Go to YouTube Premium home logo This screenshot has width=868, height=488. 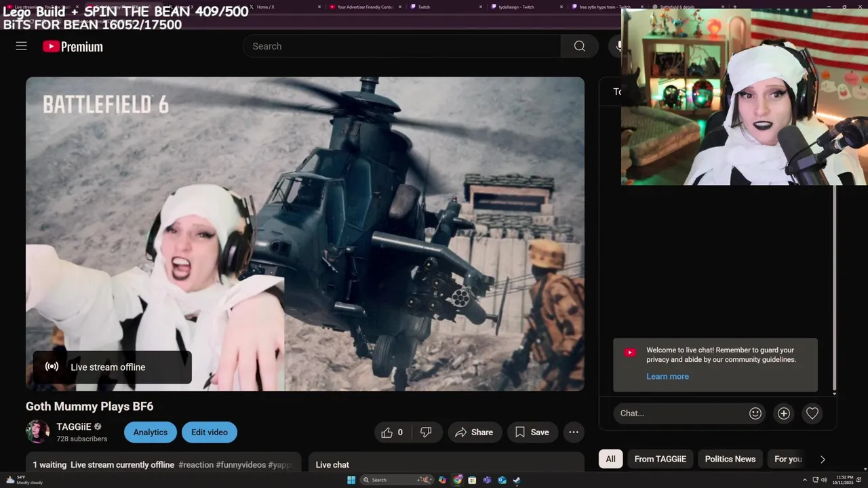pyautogui.click(x=73, y=46)
